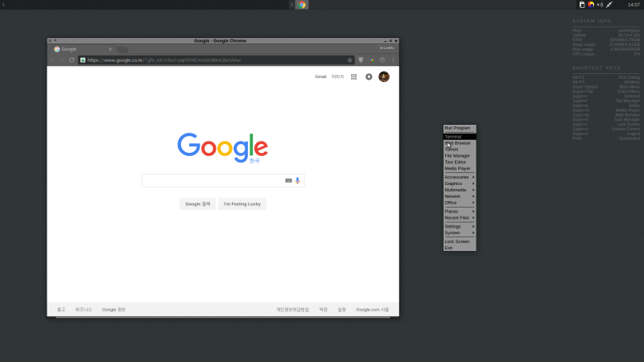Expand the Settings submenu
This screenshot has height=362, width=644.
[x=460, y=227]
